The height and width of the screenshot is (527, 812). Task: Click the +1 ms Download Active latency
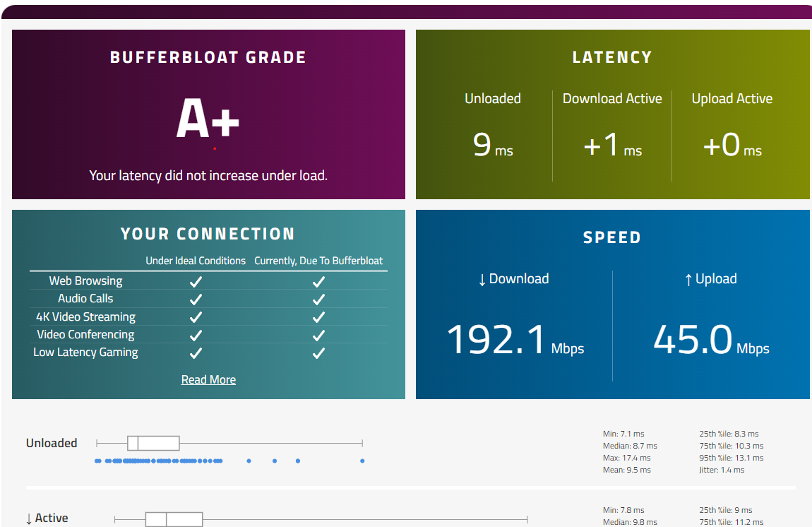[613, 145]
